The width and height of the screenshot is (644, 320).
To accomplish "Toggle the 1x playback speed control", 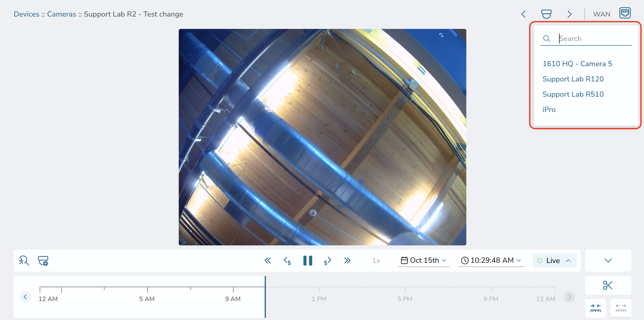I will coord(376,260).
